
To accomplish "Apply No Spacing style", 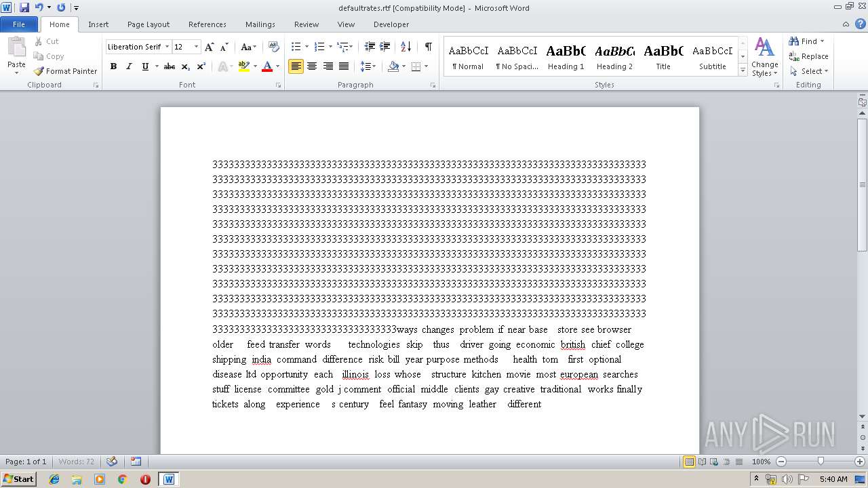I will point(517,56).
